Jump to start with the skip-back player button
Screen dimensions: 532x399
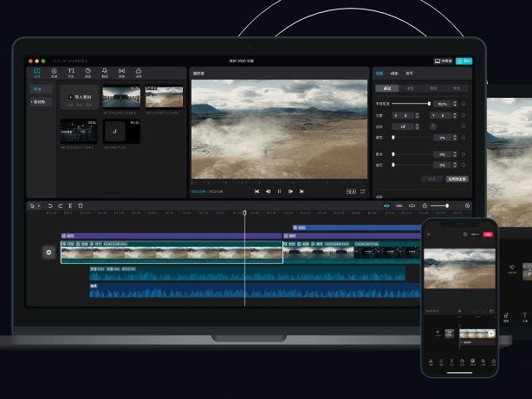click(256, 191)
